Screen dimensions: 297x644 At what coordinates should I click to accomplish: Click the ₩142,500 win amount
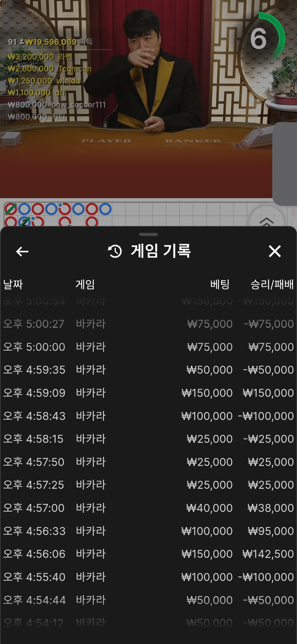pos(268,554)
